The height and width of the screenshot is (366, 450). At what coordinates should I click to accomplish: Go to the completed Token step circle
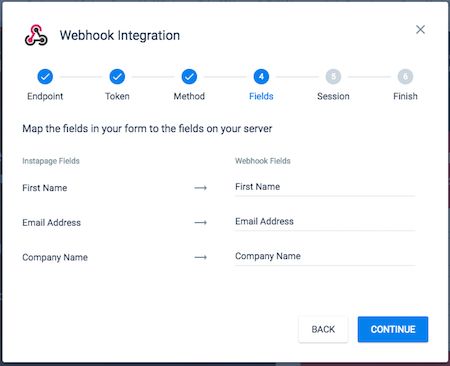tap(117, 77)
